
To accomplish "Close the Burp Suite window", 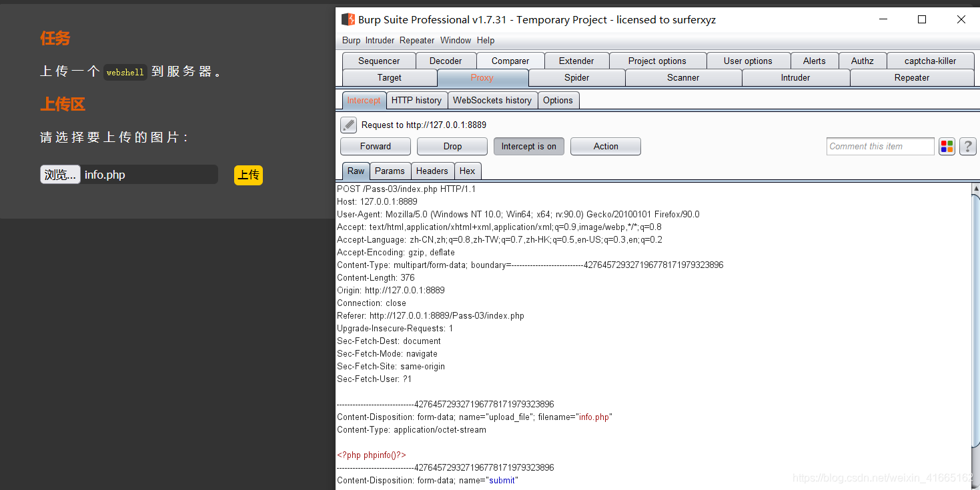I will 961,19.
